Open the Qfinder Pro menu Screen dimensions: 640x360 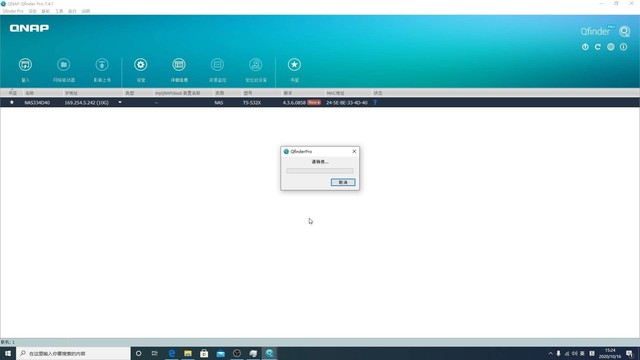[x=13, y=11]
